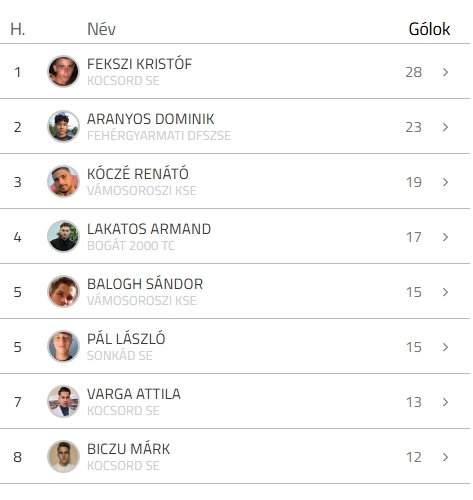This screenshot has width=473, height=500.
Task: Open chevron beside Kóczé Renátó's 19 goals
Action: coord(445,182)
